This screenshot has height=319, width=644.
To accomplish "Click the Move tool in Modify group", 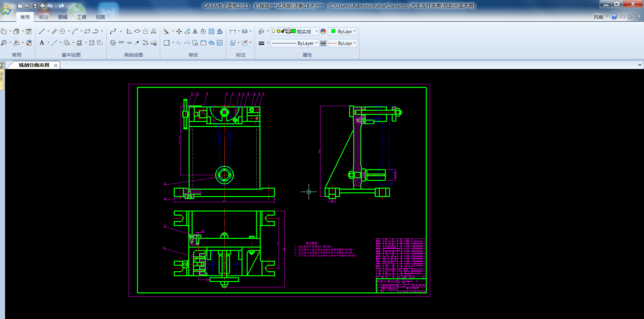I will point(179,31).
